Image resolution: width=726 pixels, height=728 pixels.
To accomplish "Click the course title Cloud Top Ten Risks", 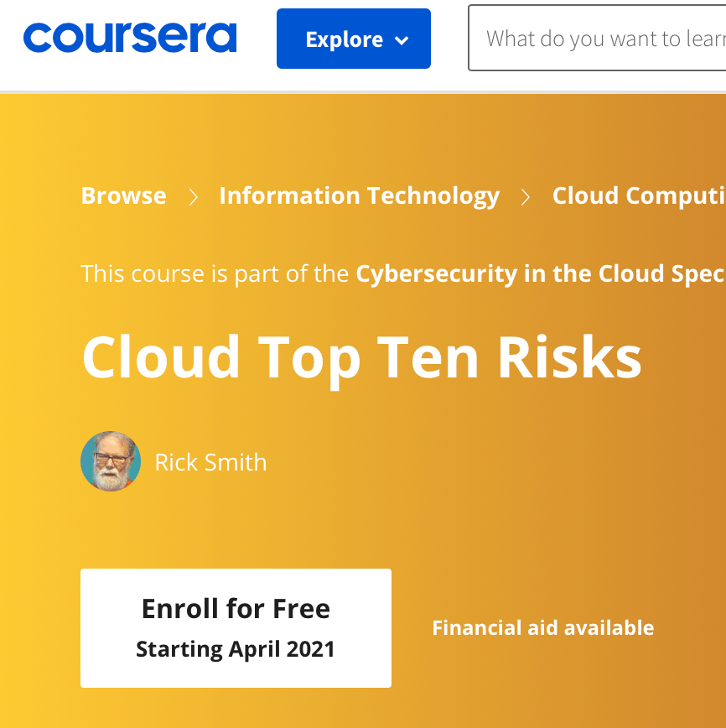I will point(361,356).
